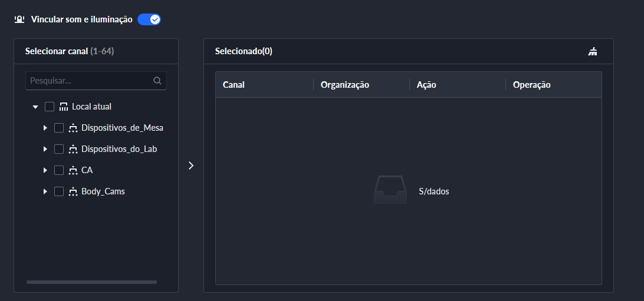Screen dimensions: 644x301
Task: Move selected channels with the right arrow
Action: click(x=190, y=166)
